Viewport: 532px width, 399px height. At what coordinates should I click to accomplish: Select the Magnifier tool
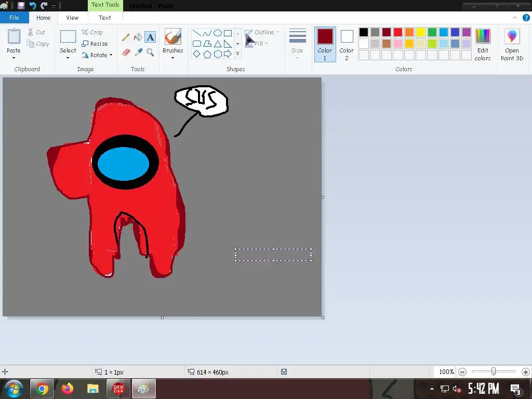150,52
